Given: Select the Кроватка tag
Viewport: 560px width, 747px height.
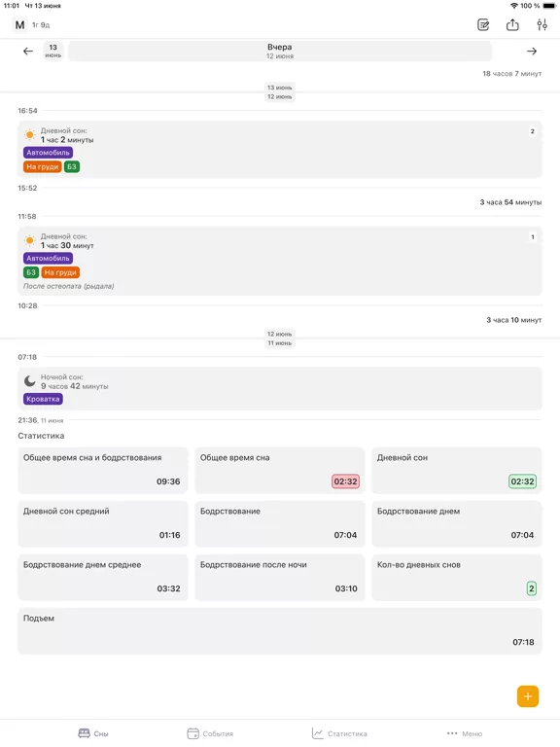Looking at the screenshot, I should (x=43, y=399).
